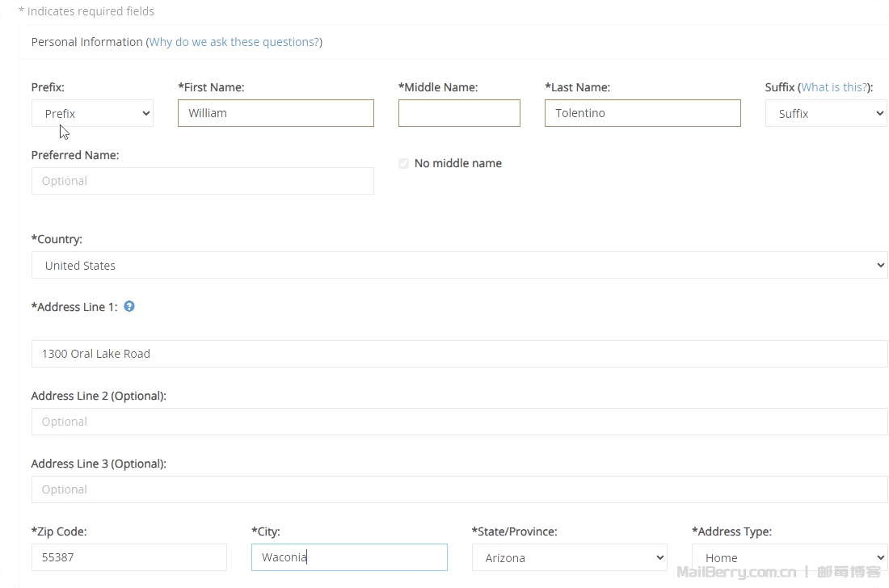Click the City field containing Waconia
The image size is (889, 588).
coord(349,557)
